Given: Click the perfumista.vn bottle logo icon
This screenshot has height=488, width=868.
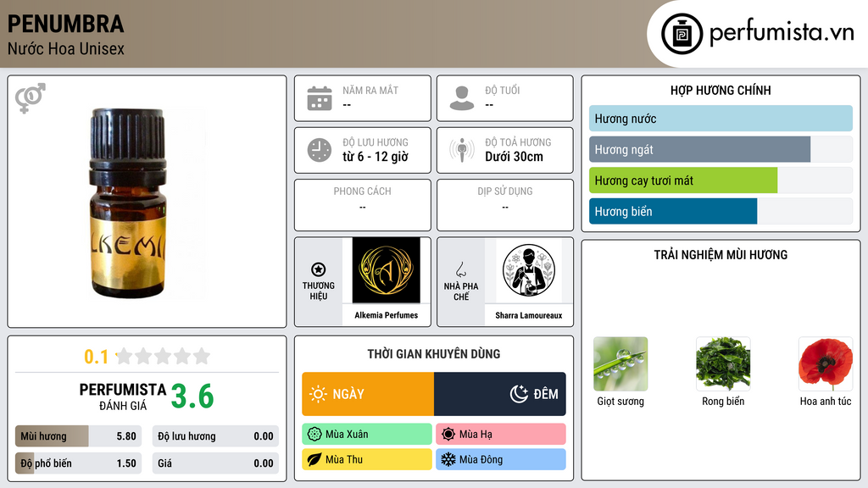Looking at the screenshot, I should (x=682, y=34).
